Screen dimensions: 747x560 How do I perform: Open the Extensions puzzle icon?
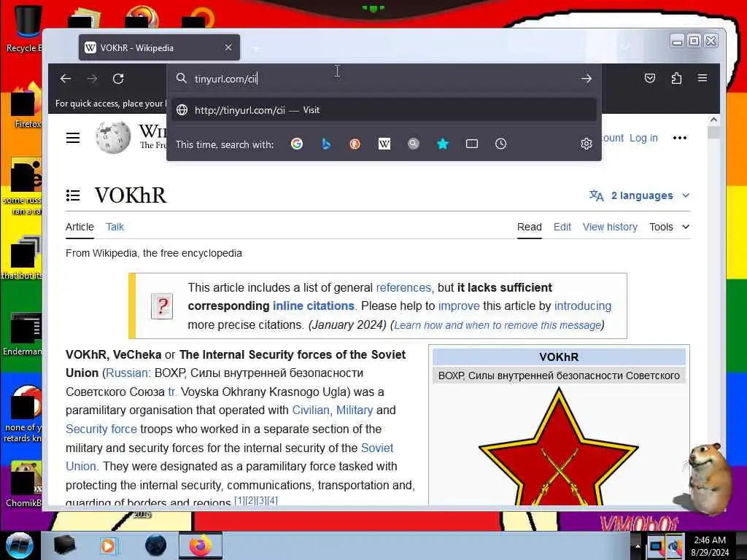pos(676,79)
